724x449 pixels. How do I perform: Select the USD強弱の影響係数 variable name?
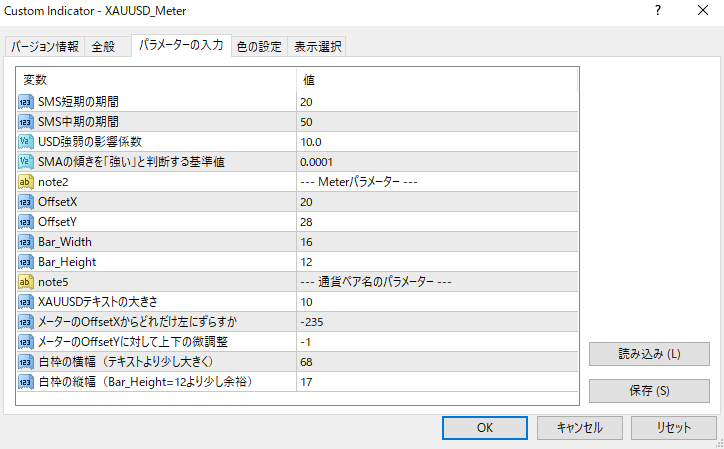click(90, 142)
